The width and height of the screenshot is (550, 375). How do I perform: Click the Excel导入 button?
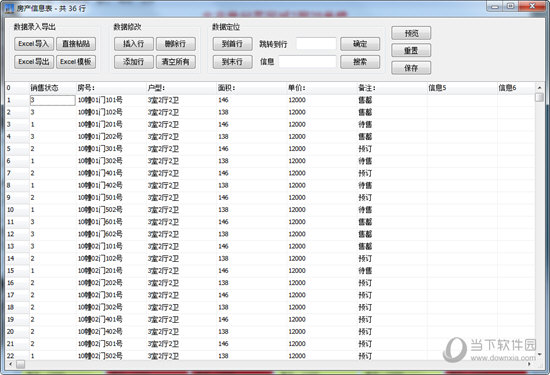pos(34,44)
